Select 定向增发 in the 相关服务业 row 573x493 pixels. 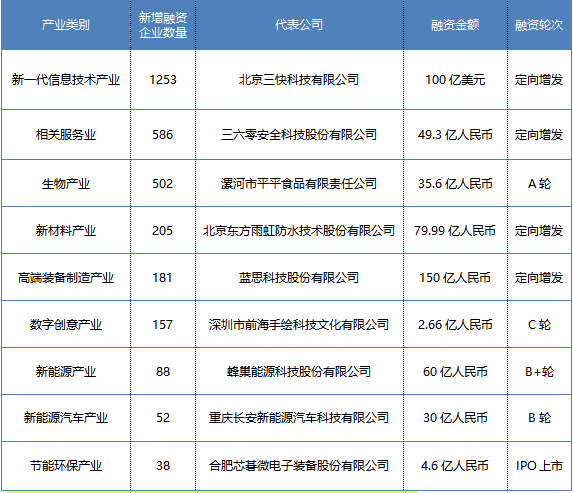539,134
